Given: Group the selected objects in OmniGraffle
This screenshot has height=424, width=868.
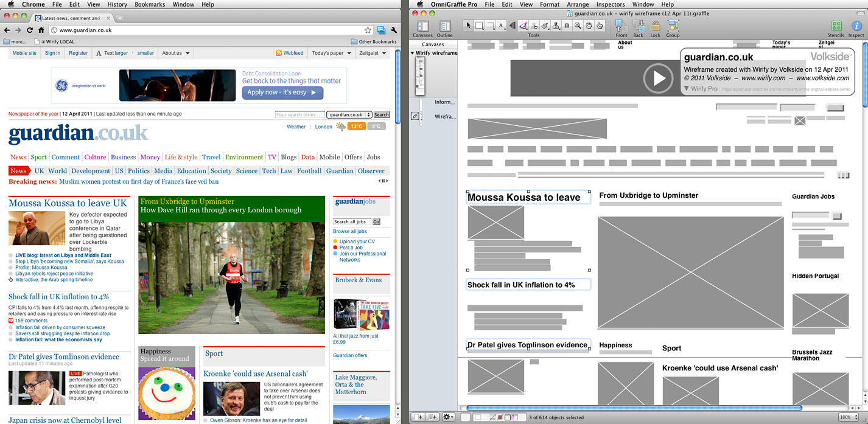Looking at the screenshot, I should tap(673, 29).
